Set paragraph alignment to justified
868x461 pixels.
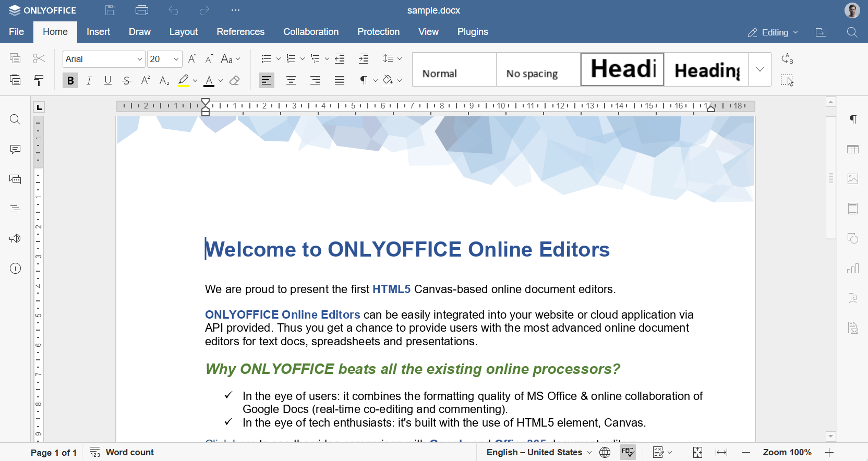click(340, 80)
